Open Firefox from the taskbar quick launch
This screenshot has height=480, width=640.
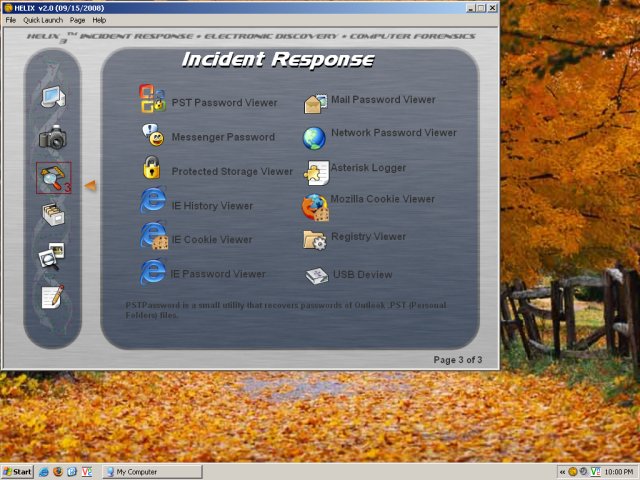pyautogui.click(x=58, y=472)
